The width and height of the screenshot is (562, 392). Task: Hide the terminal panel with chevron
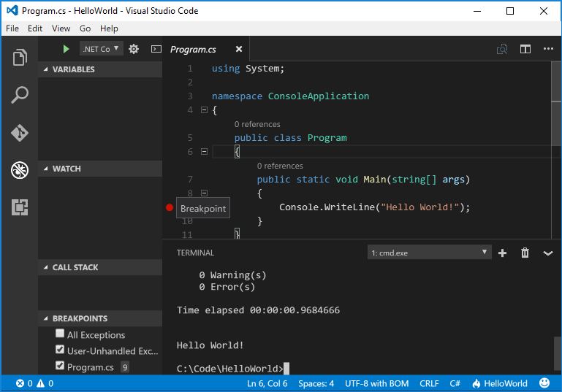click(548, 253)
